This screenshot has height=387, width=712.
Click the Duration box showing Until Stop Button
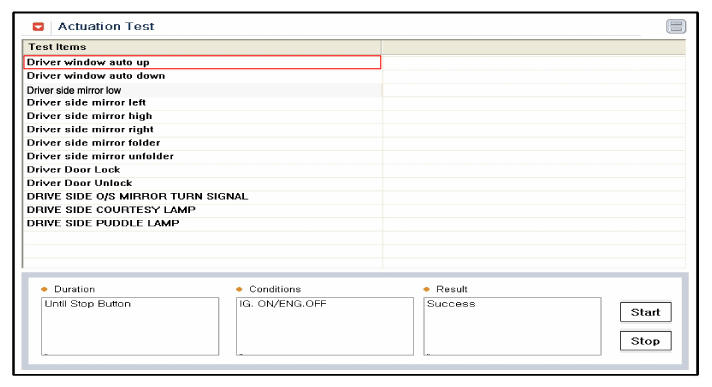[x=130, y=326]
